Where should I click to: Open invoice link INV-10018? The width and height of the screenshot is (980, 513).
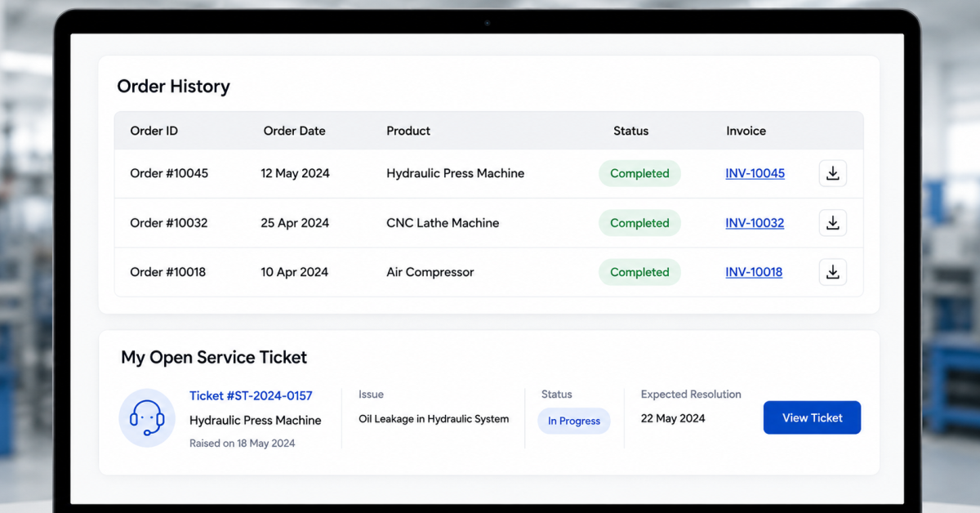click(x=754, y=272)
